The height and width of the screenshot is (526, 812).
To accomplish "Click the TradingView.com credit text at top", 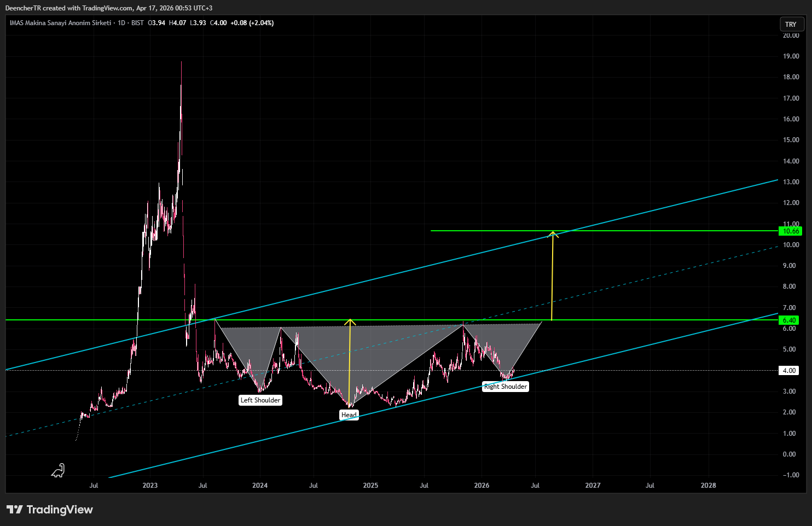I will [107, 8].
